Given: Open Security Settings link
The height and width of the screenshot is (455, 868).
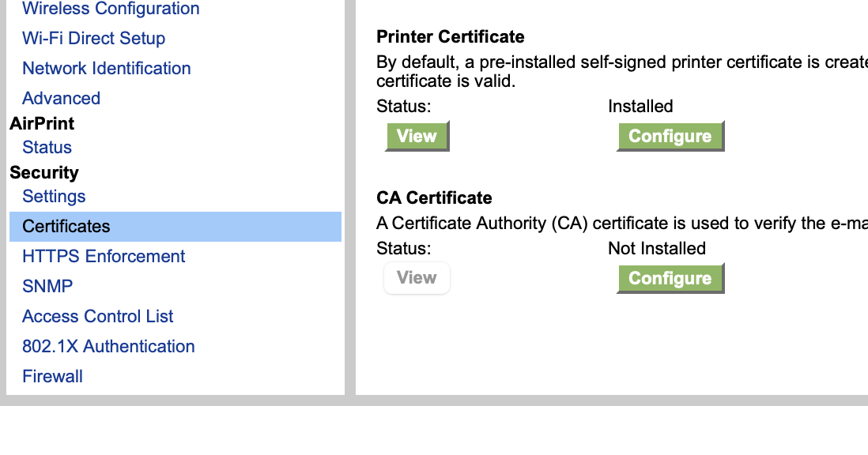Looking at the screenshot, I should (x=54, y=196).
